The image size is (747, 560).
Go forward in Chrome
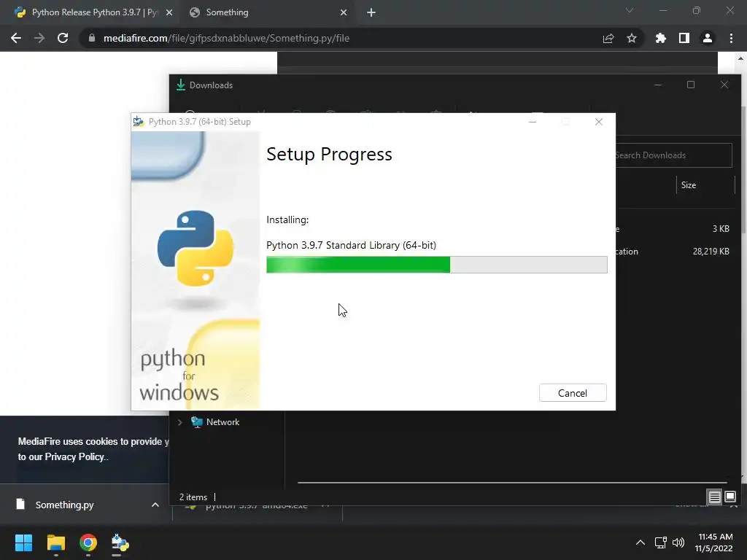(39, 38)
